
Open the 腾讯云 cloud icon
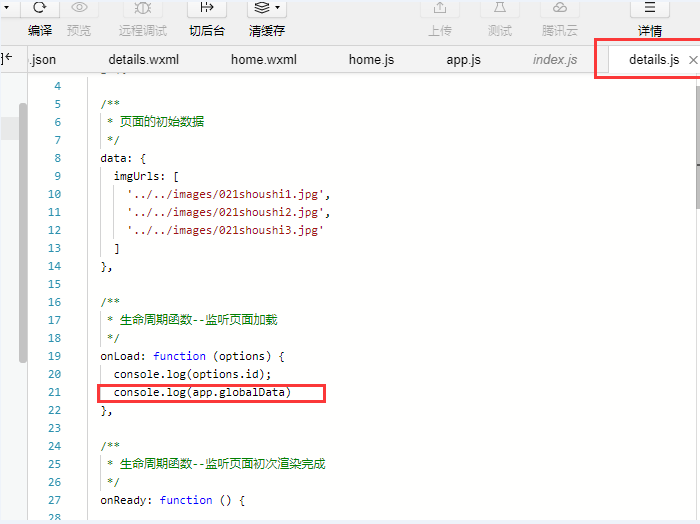560,7
